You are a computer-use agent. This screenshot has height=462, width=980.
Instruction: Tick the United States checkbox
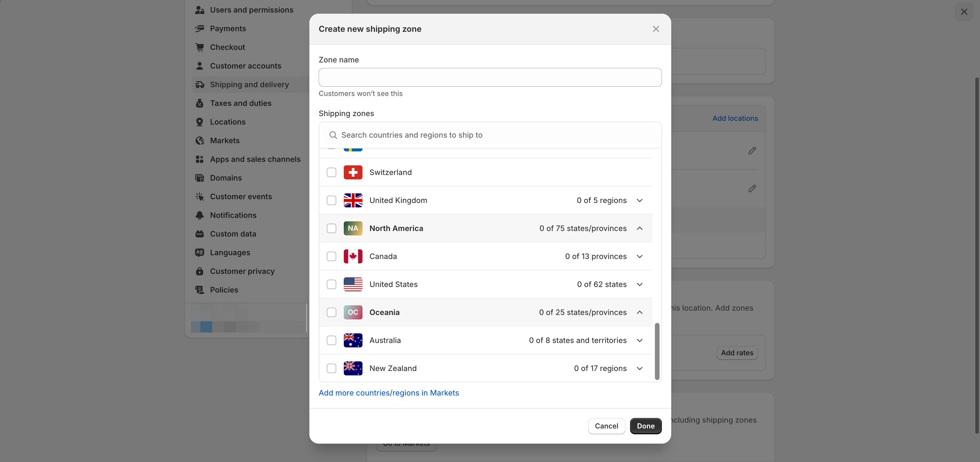(x=331, y=284)
